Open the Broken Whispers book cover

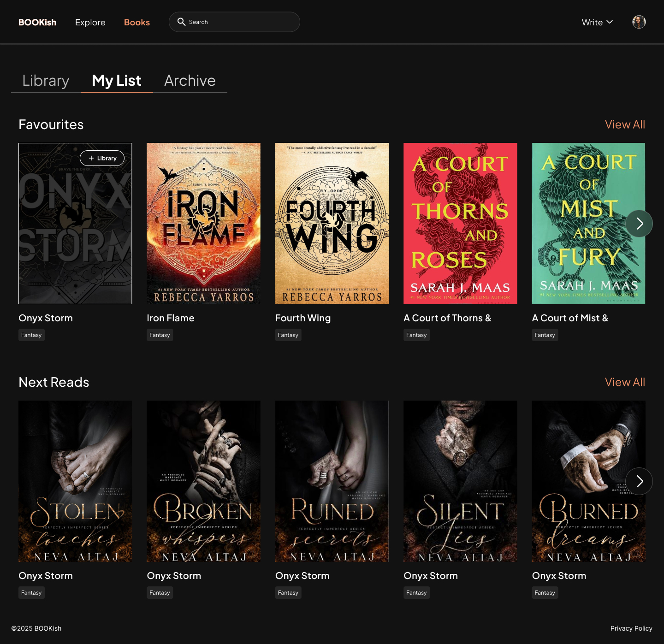pos(203,481)
